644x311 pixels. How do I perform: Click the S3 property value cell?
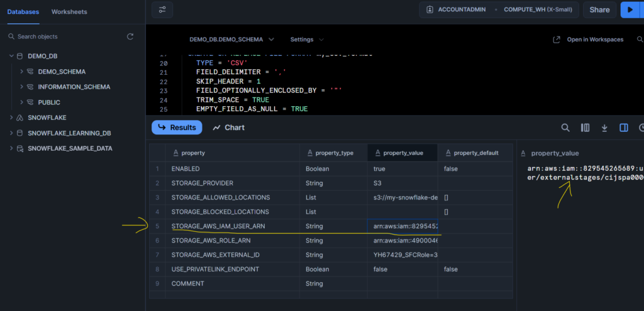402,183
